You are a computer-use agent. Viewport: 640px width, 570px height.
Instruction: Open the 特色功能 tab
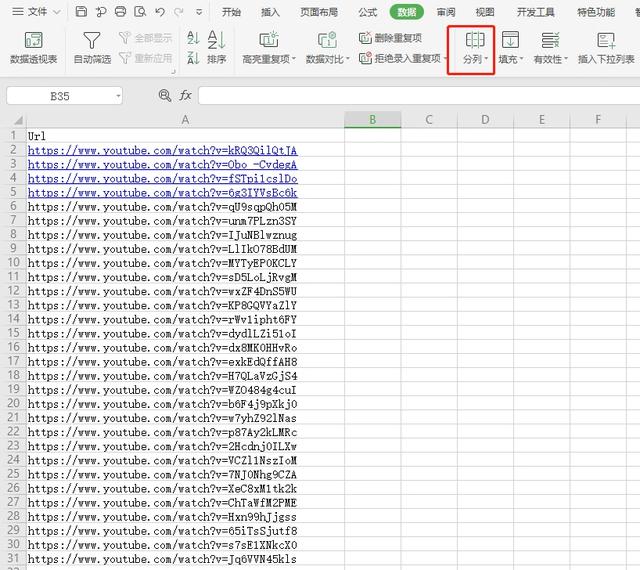(x=596, y=12)
